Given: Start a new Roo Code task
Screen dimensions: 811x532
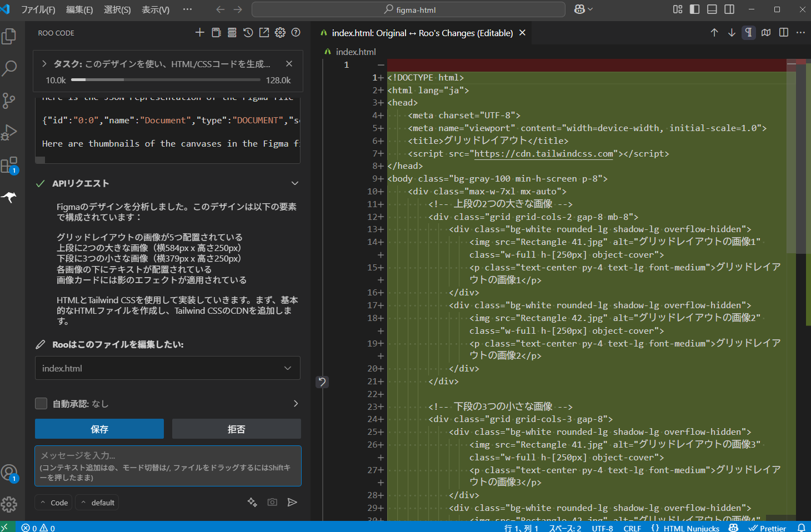Looking at the screenshot, I should point(200,33).
